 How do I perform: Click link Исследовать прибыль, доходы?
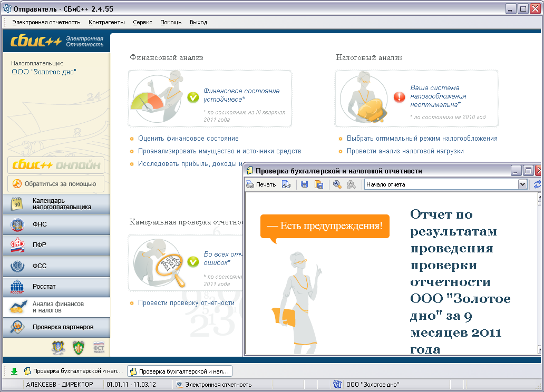tap(190, 164)
